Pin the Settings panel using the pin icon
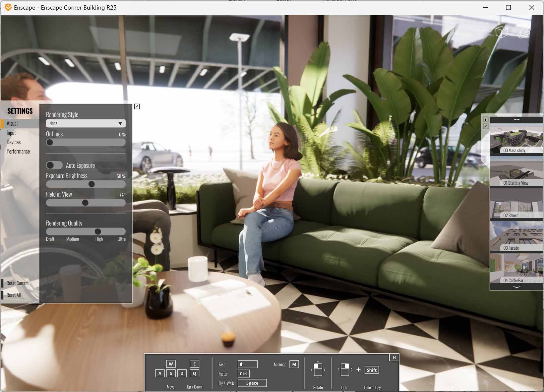Image resolution: width=544 pixels, height=392 pixels. [x=137, y=106]
